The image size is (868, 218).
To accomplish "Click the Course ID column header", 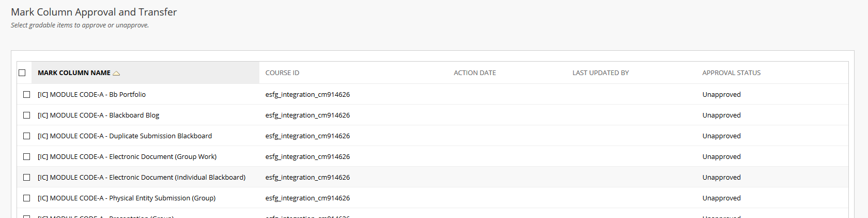I will point(282,73).
